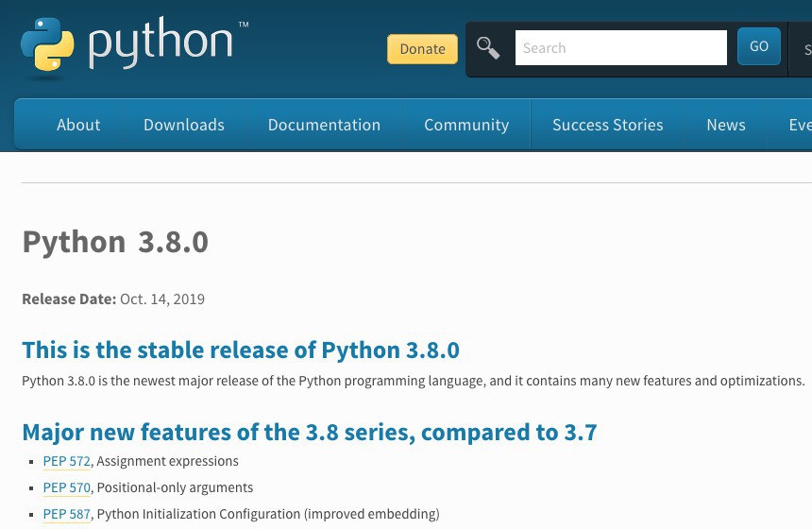Open the partially visible Events menu item
This screenshot has width=812, height=529.
click(800, 125)
